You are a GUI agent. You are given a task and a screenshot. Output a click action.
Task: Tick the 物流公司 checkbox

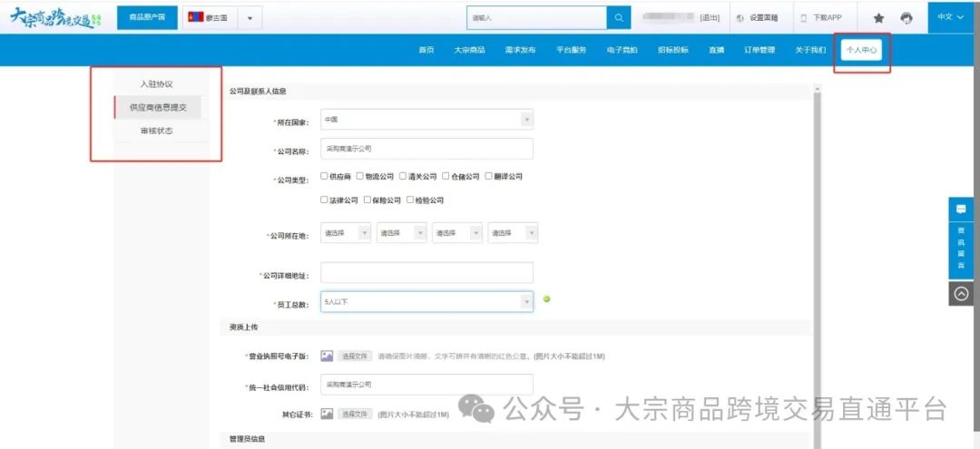point(360,177)
